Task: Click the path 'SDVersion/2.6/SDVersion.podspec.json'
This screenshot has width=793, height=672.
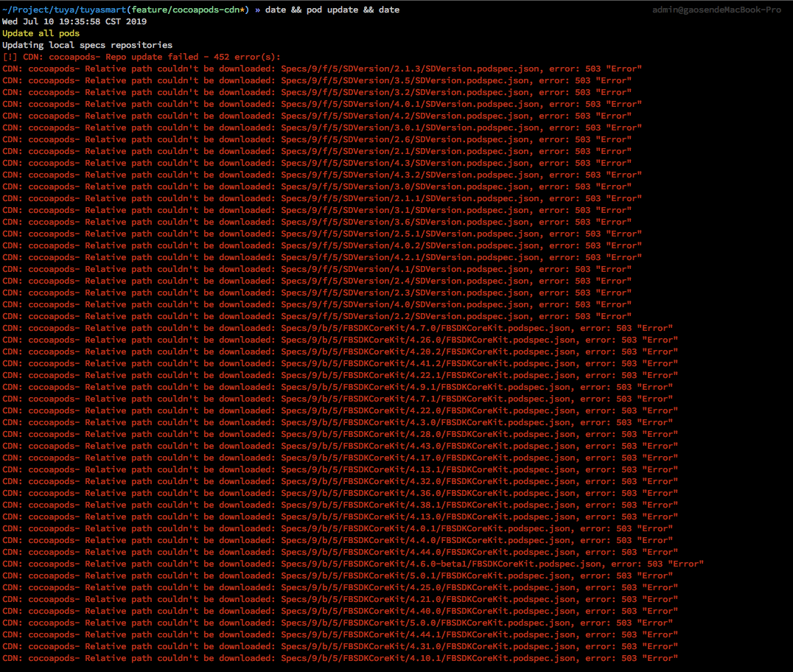Action: pyautogui.click(x=436, y=139)
